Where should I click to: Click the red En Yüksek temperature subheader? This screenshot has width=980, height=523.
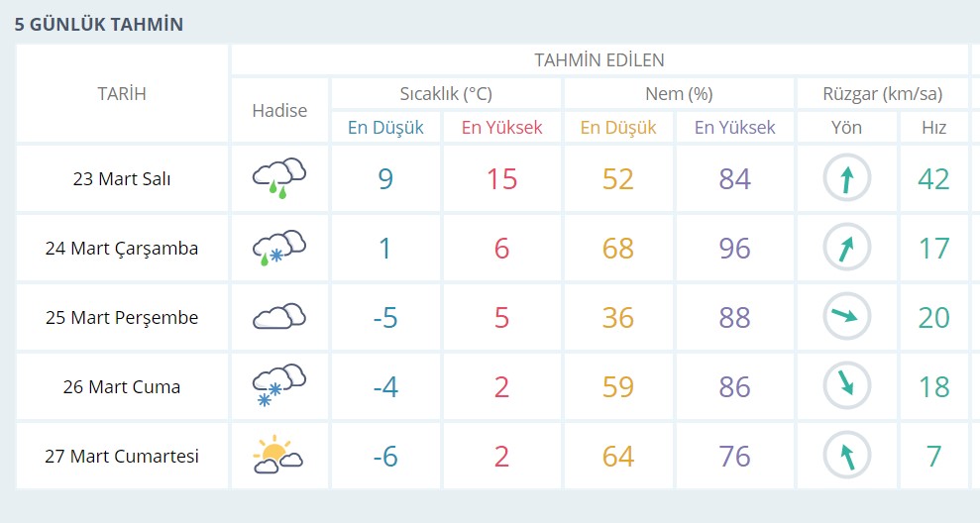(502, 127)
